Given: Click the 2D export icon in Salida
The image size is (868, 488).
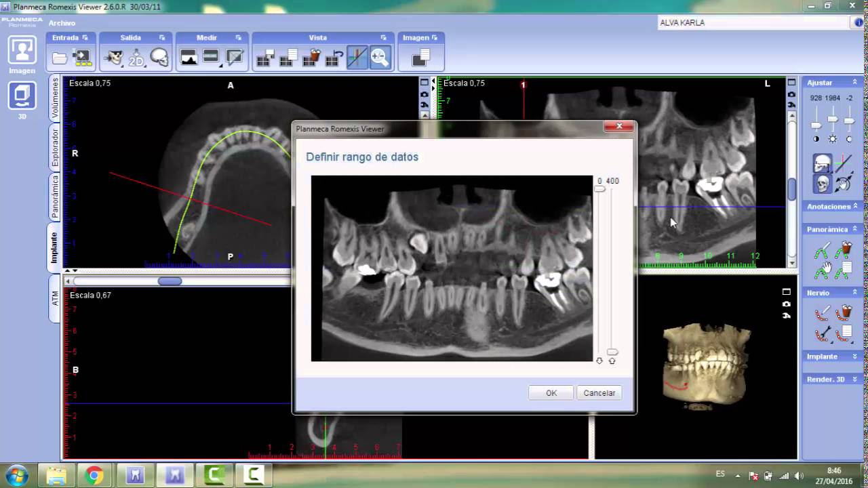Looking at the screenshot, I should pyautogui.click(x=136, y=58).
